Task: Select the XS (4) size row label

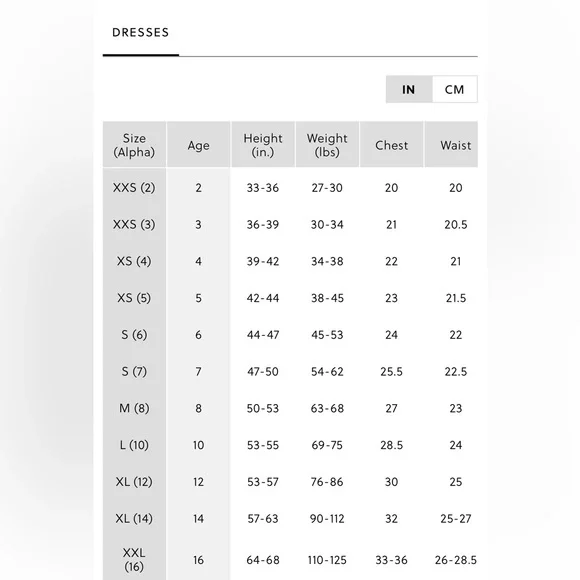Action: (x=134, y=261)
